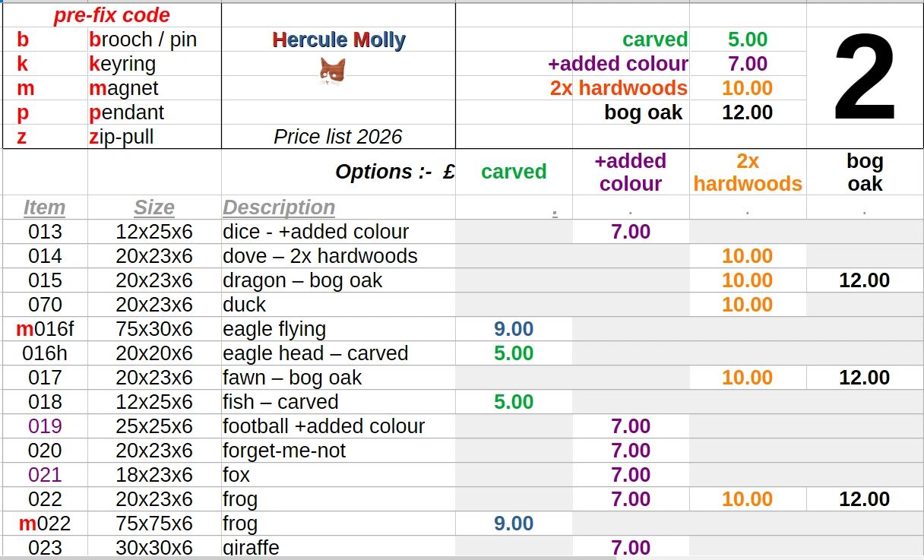Click the legend carved 5.00 price cell
924x560 pixels.
click(748, 40)
